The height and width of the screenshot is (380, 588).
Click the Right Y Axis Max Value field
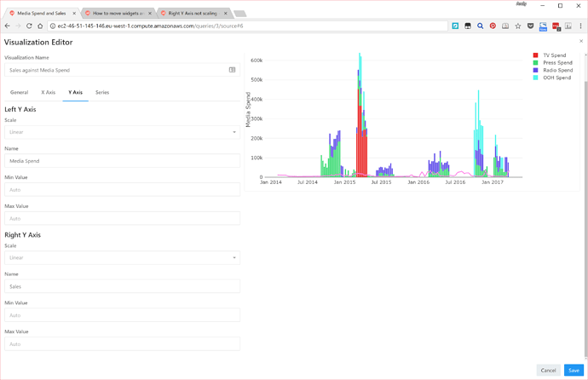point(122,344)
